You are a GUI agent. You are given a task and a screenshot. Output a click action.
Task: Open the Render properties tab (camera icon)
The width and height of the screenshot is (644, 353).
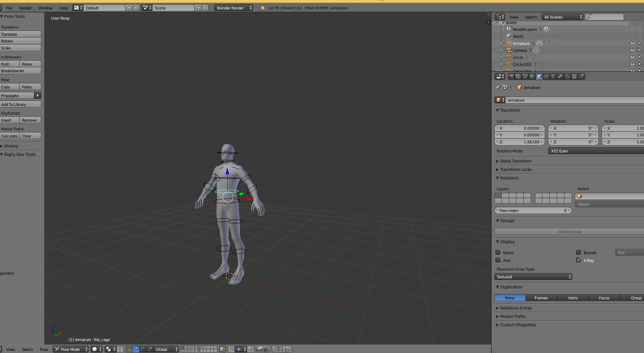pyautogui.click(x=511, y=76)
